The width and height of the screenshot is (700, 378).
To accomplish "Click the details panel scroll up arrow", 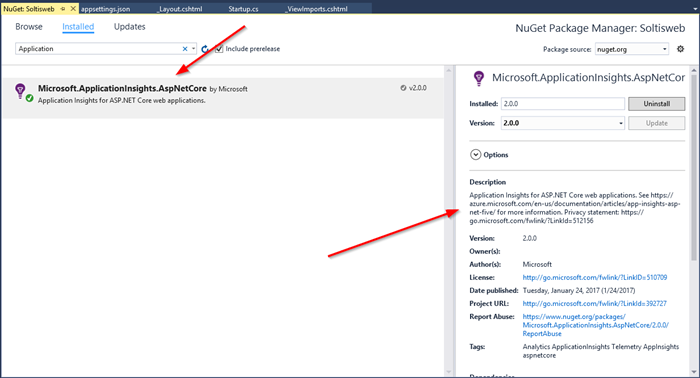I will click(694, 70).
